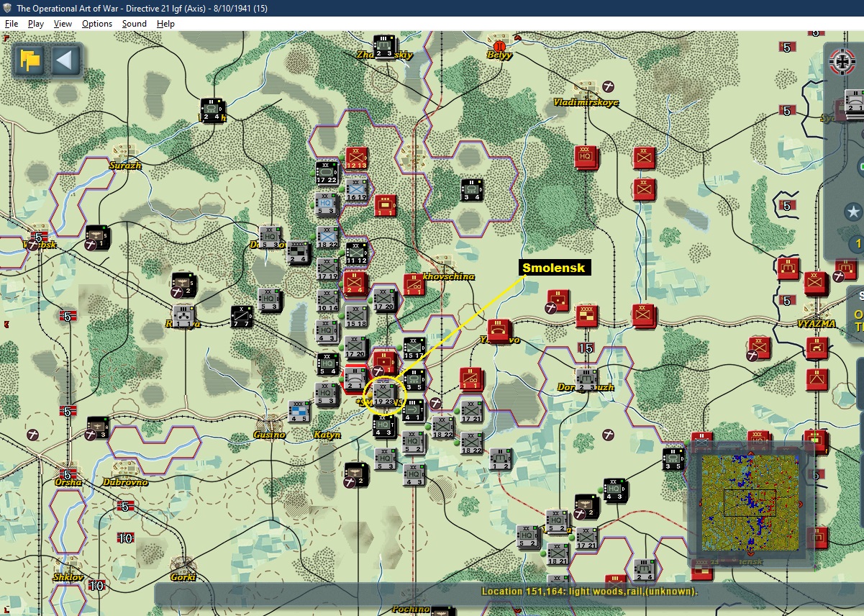Image resolution: width=864 pixels, height=616 pixels.
Task: Select the red Soviet 2 4 unit
Action: click(355, 282)
